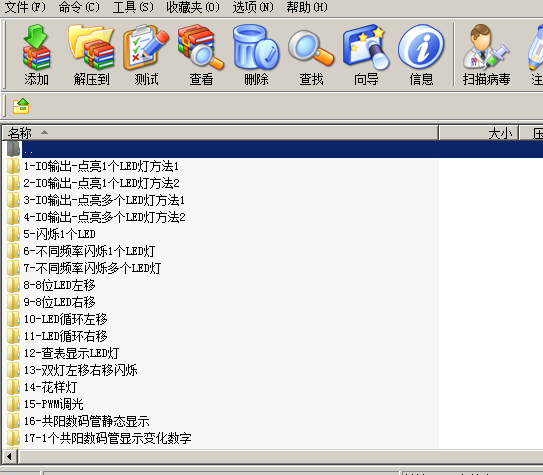The width and height of the screenshot is (543, 475).
Task: Open the 工具(S) menu
Action: pyautogui.click(x=133, y=7)
